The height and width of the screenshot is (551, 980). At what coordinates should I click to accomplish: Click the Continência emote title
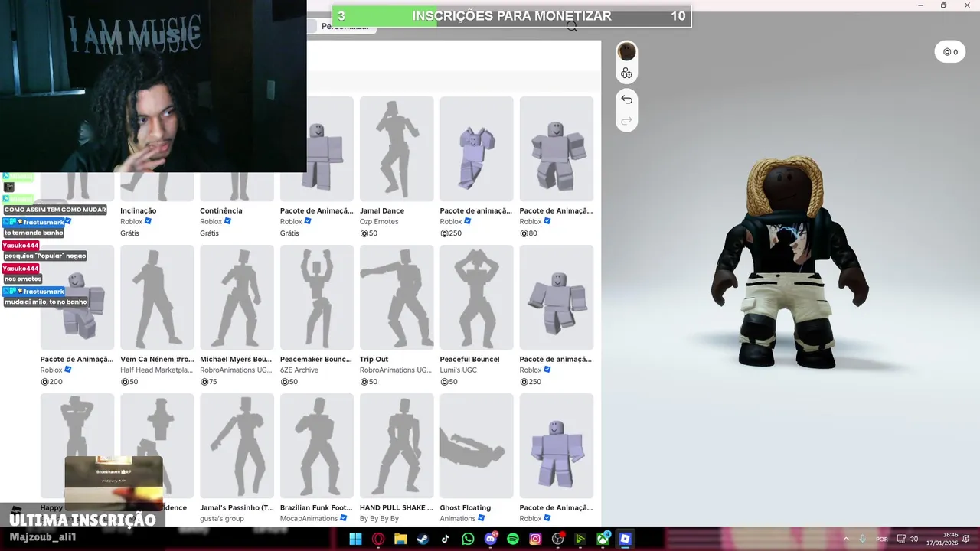[221, 210]
